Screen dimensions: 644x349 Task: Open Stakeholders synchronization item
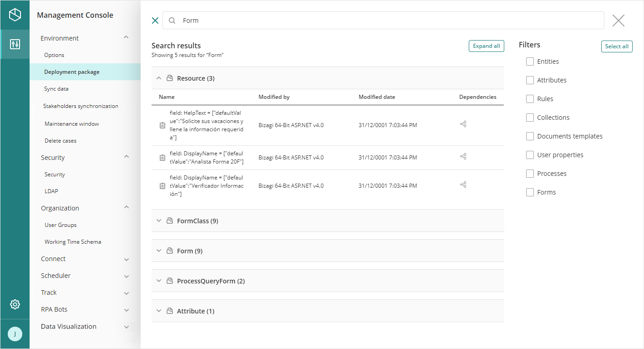81,106
